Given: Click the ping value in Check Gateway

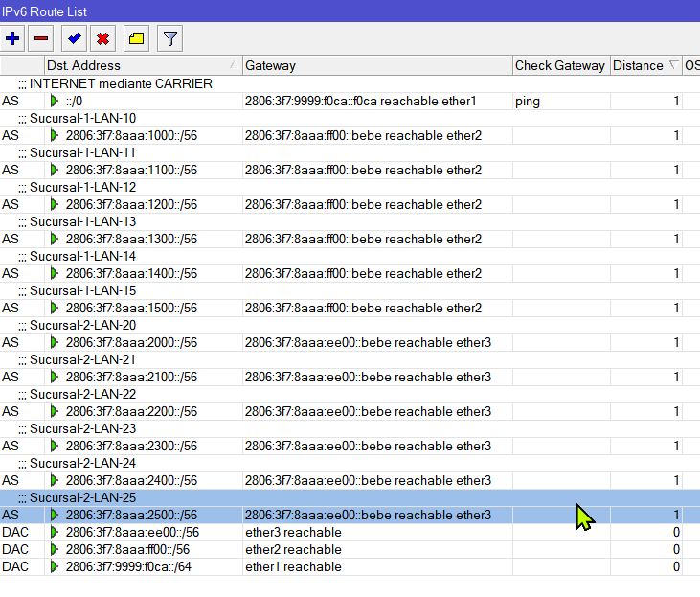Looking at the screenshot, I should click(x=528, y=102).
